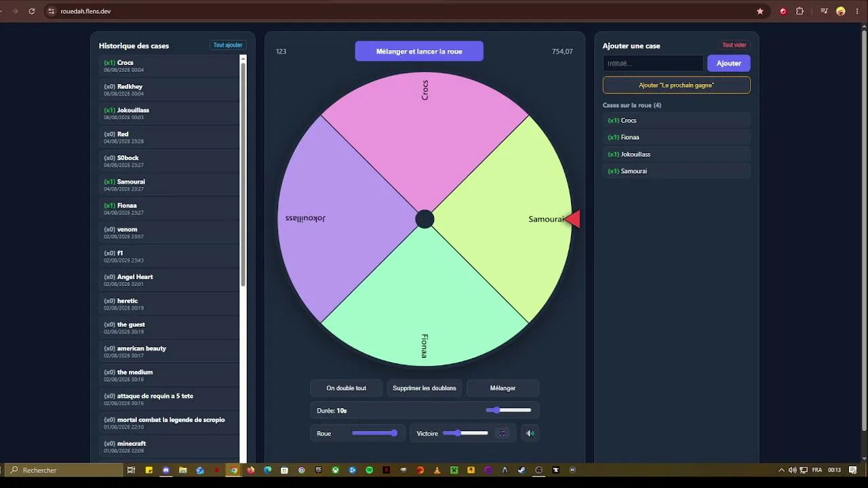Click the small Mélanger button
This screenshot has width=868, height=488.
502,388
